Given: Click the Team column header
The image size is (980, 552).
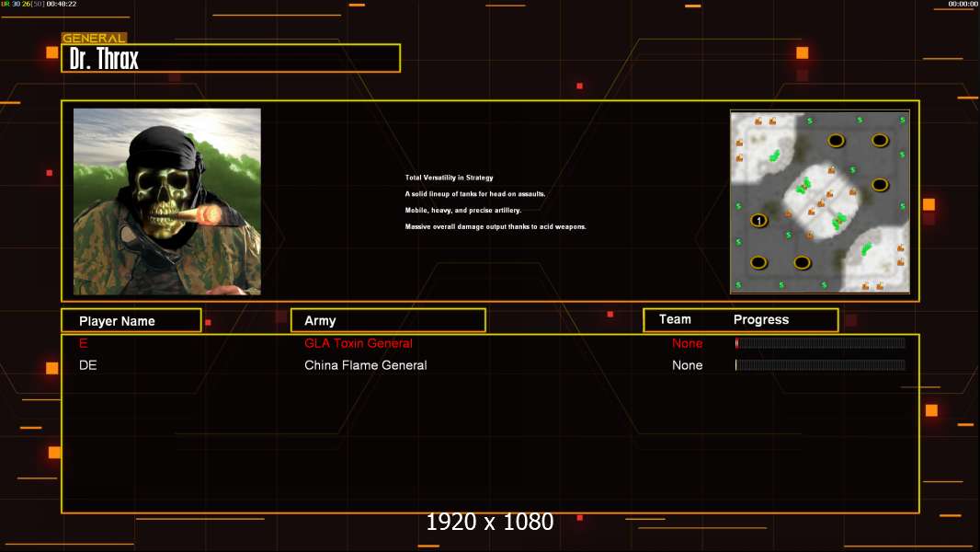Looking at the screenshot, I should [675, 319].
